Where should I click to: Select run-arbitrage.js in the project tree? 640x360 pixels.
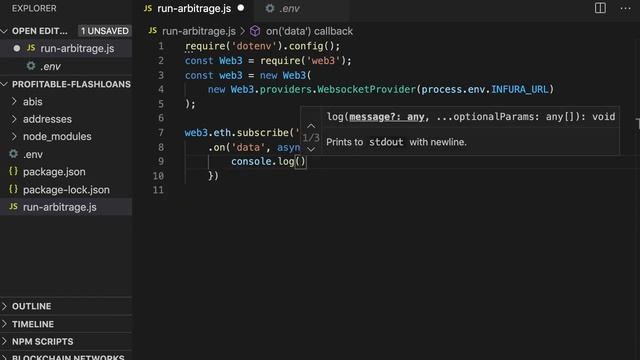[x=66, y=207]
